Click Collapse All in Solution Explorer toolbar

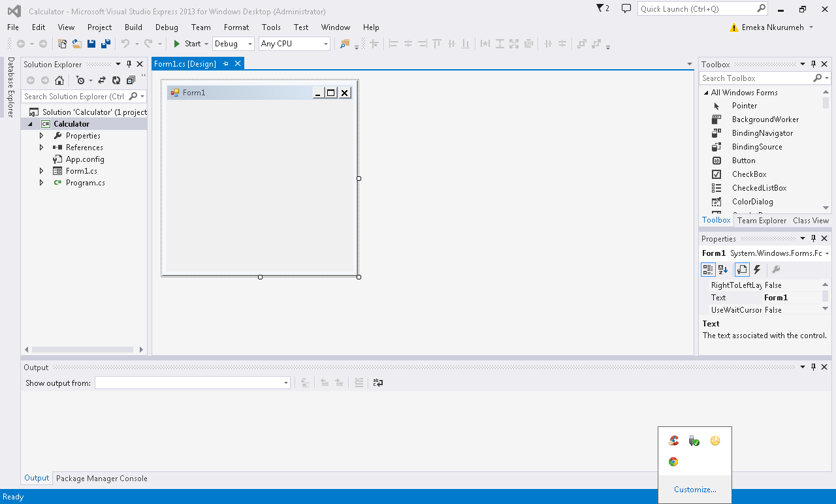click(x=131, y=80)
